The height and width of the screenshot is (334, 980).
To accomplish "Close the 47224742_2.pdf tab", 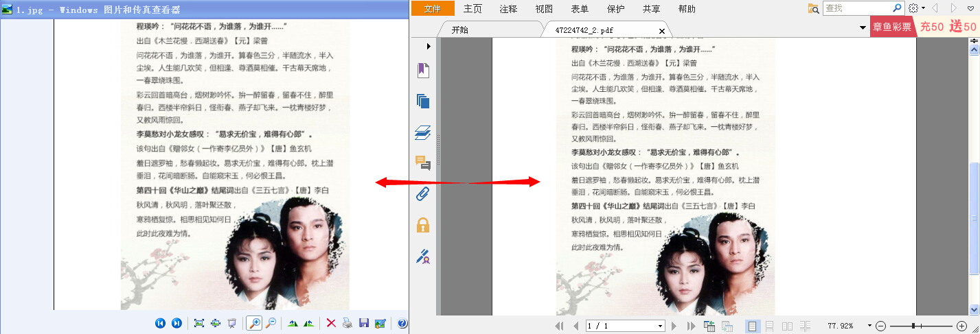I will (662, 31).
